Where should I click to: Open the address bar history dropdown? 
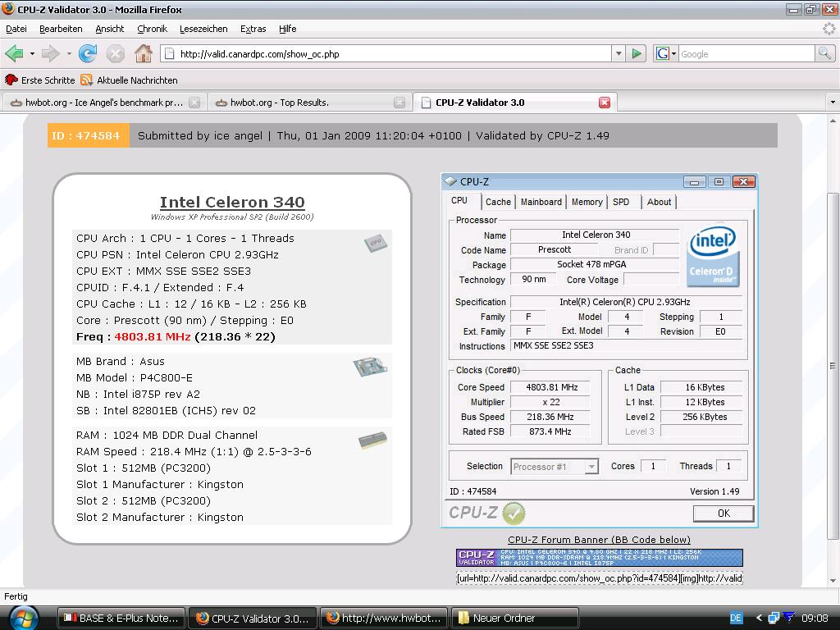point(619,53)
